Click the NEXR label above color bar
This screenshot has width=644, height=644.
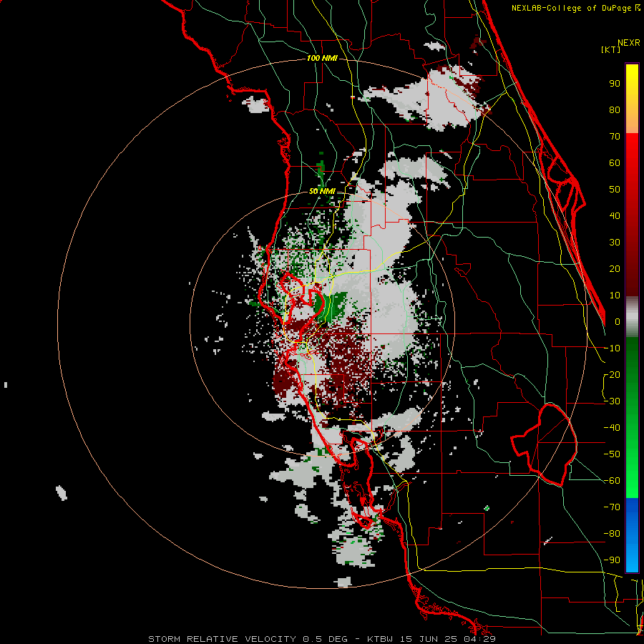629,43
